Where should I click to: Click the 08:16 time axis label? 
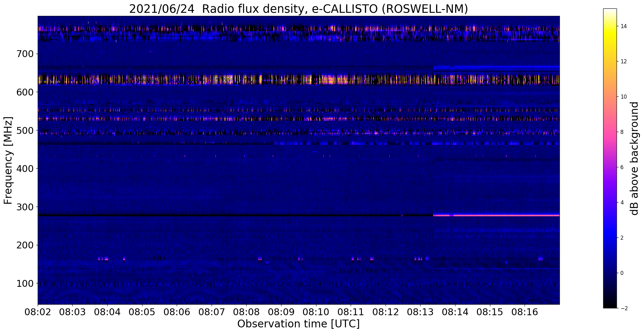(525, 312)
